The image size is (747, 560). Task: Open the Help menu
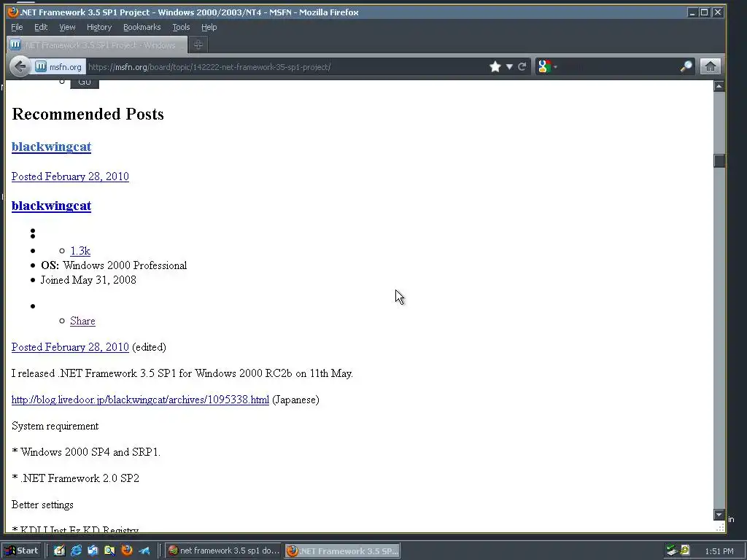point(209,27)
